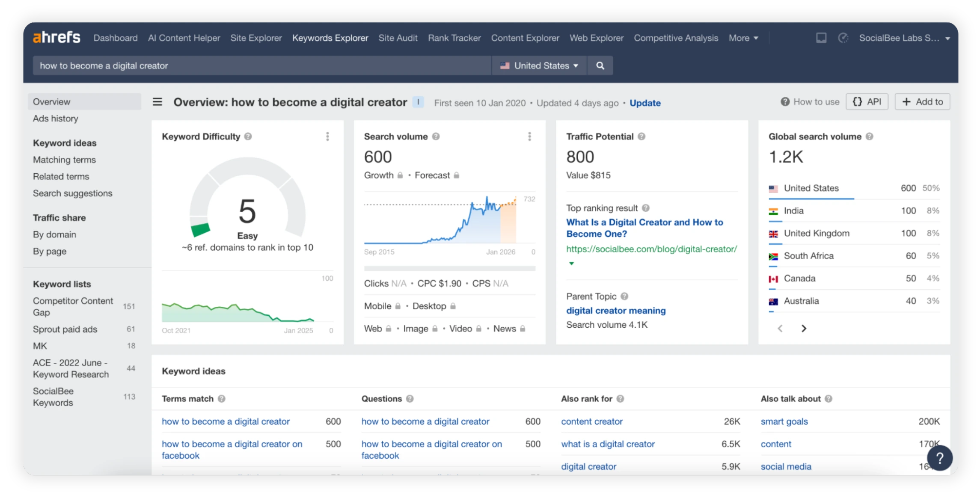The width and height of the screenshot is (980, 501).
Task: Expand the top ranking result URL details
Action: [x=571, y=264]
